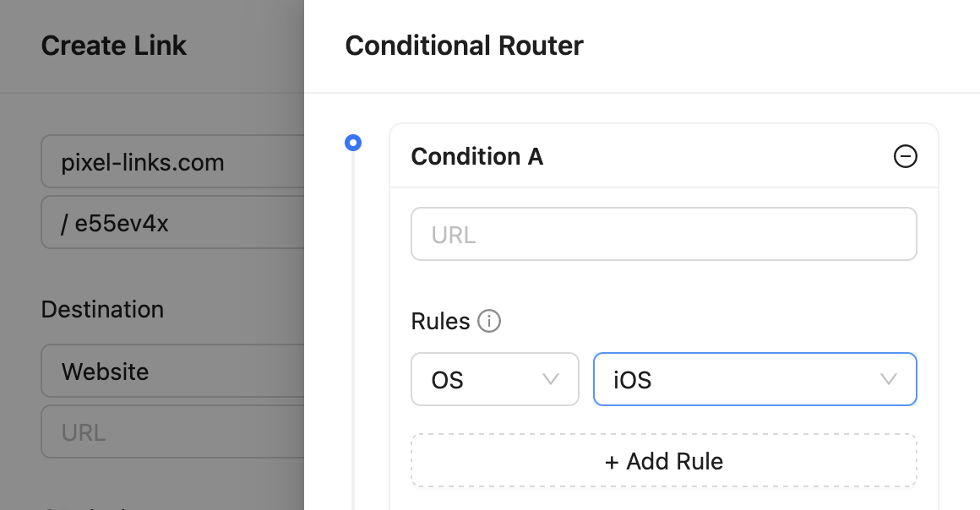Expand the iOS value selector
980x510 pixels.
click(755, 379)
